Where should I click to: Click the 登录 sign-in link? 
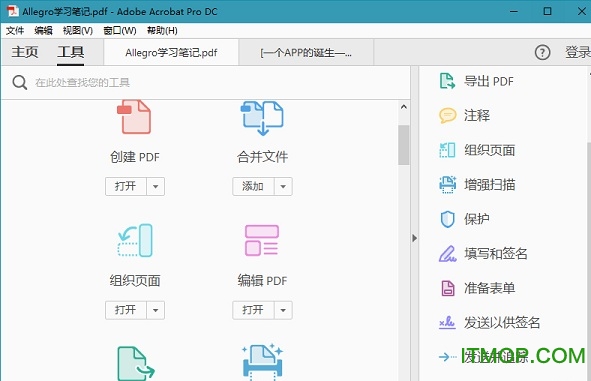[577, 52]
